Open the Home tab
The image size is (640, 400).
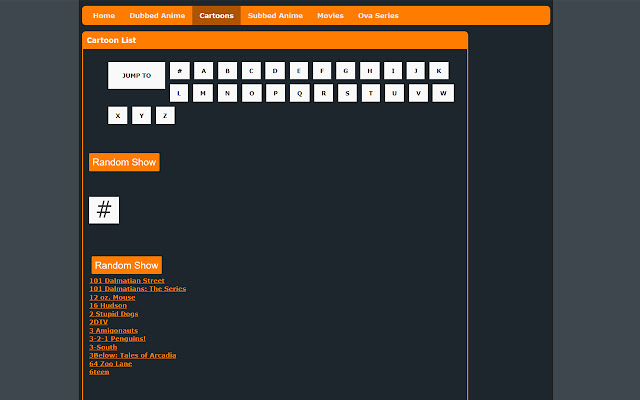104,16
